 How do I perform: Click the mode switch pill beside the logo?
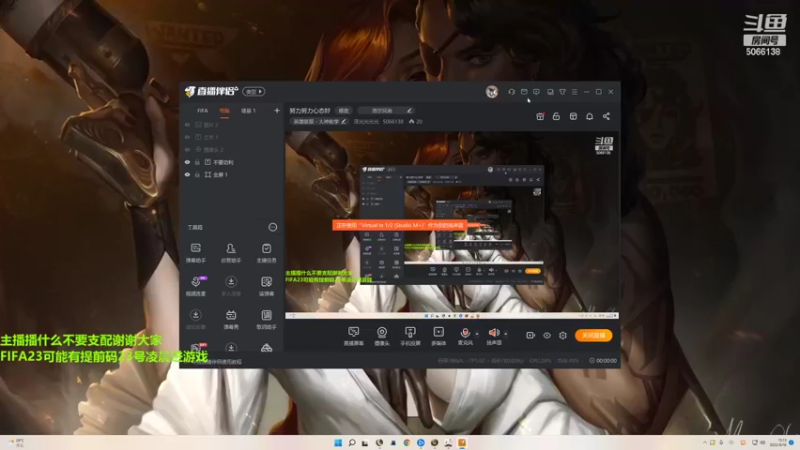pos(254,92)
